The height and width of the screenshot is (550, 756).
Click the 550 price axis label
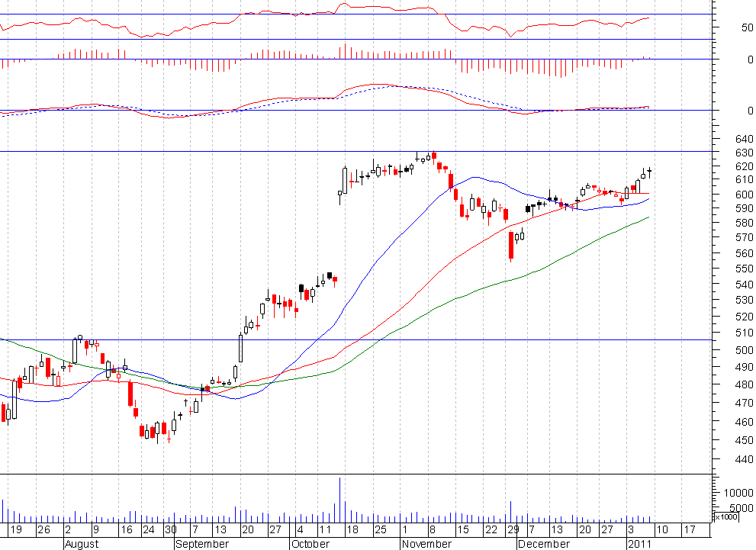tap(744, 269)
